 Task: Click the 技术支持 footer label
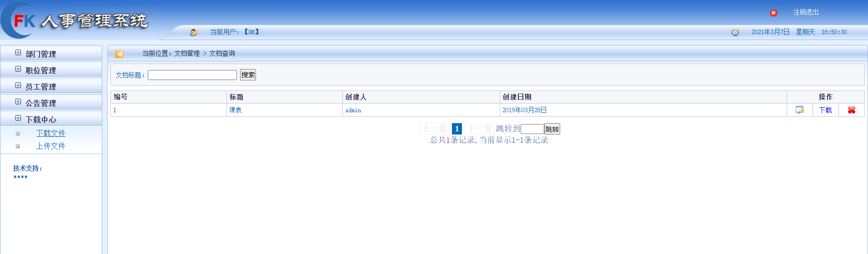coord(27,168)
